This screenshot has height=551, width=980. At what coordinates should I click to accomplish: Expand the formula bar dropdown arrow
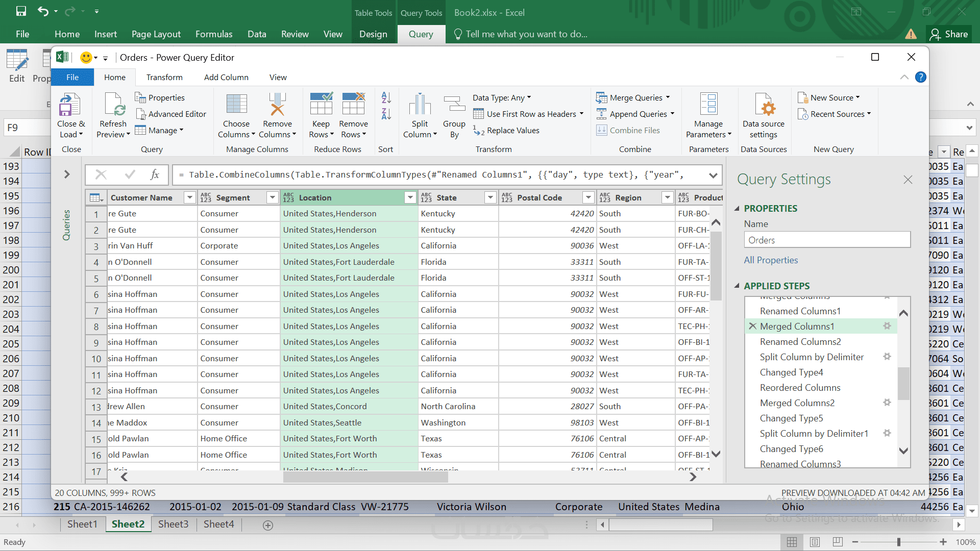coord(713,176)
